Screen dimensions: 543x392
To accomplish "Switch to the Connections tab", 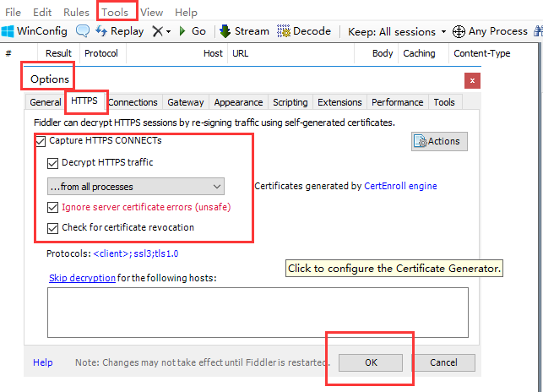I will [x=133, y=102].
